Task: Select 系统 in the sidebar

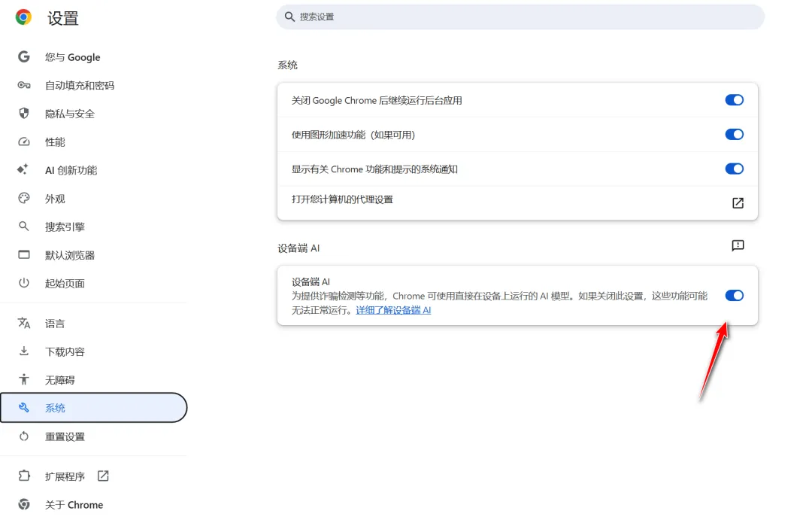Action: [x=93, y=407]
